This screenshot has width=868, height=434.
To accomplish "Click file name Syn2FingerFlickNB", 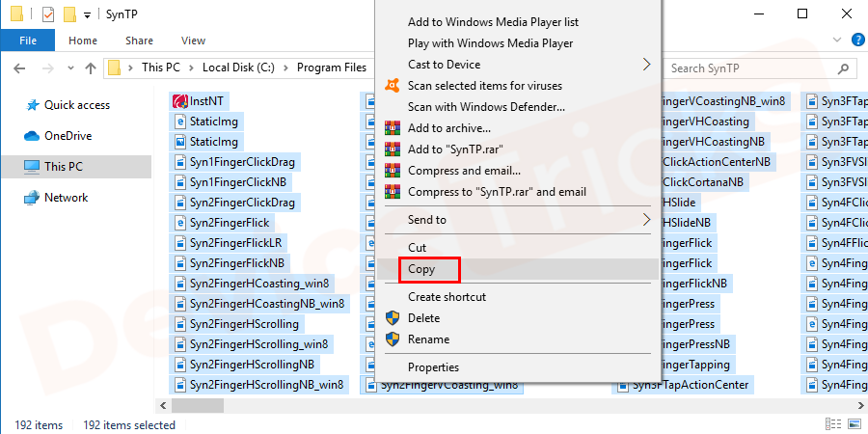I will (237, 263).
